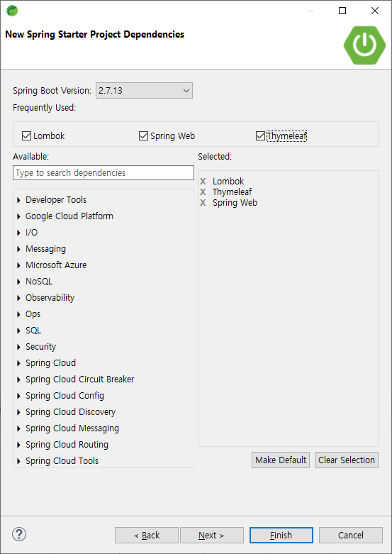Expand the I/O category
This screenshot has height=554, width=392.
point(18,233)
